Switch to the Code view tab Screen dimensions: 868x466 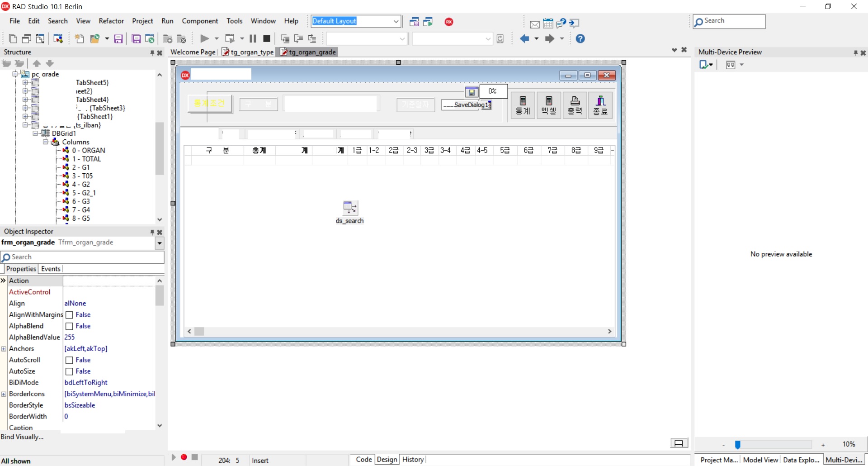pyautogui.click(x=363, y=460)
